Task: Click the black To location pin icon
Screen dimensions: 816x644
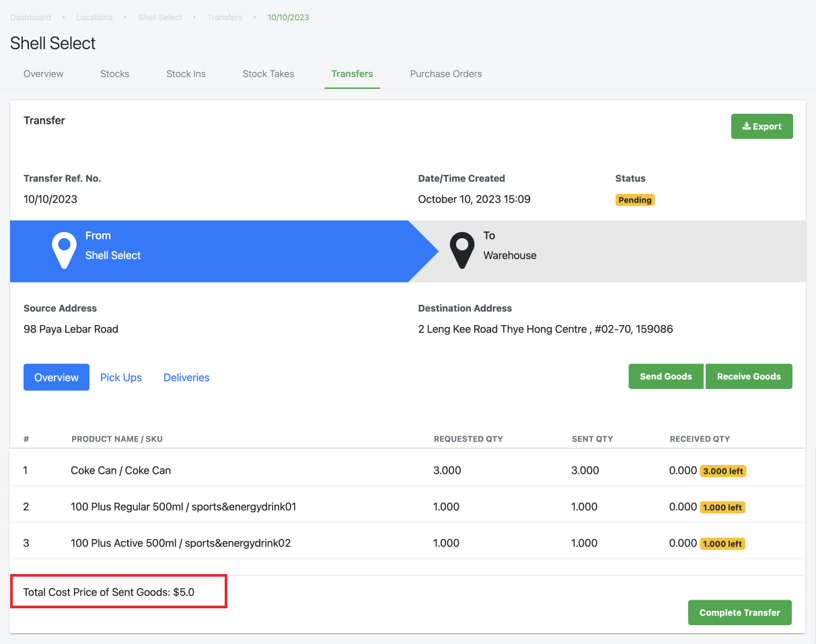Action: click(462, 251)
